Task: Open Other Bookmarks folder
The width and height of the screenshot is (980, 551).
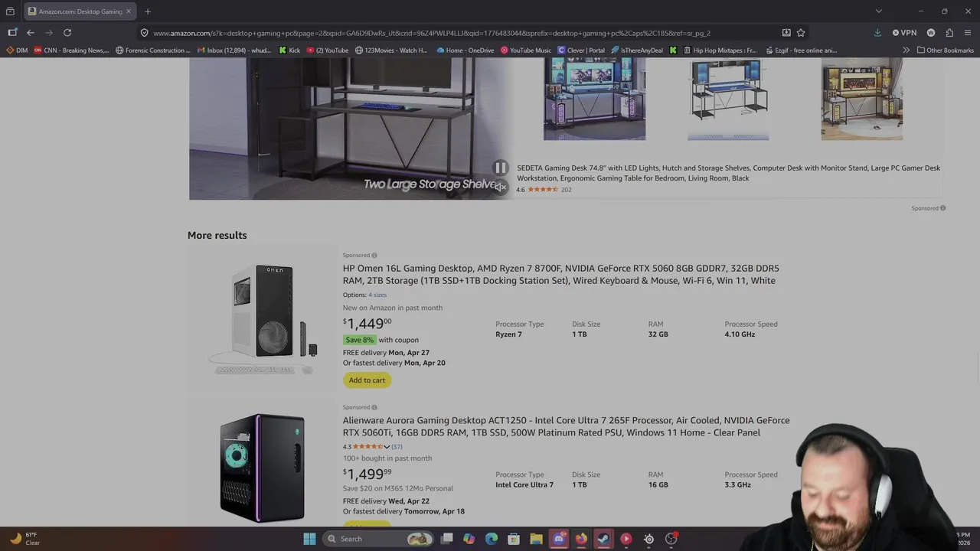Action: tap(946, 51)
